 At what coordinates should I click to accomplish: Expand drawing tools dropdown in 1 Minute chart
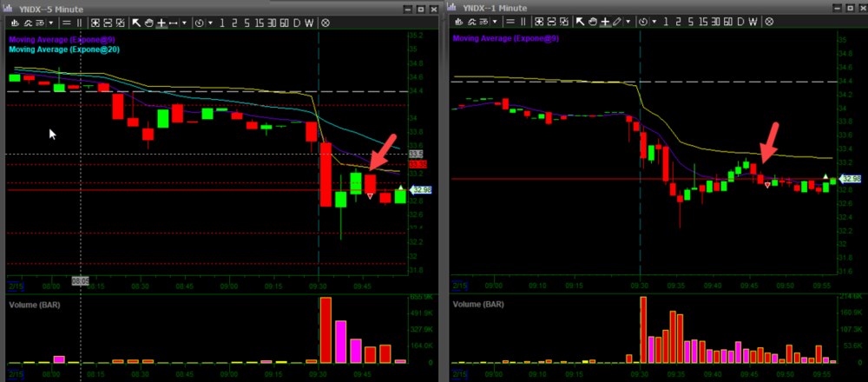tap(628, 22)
